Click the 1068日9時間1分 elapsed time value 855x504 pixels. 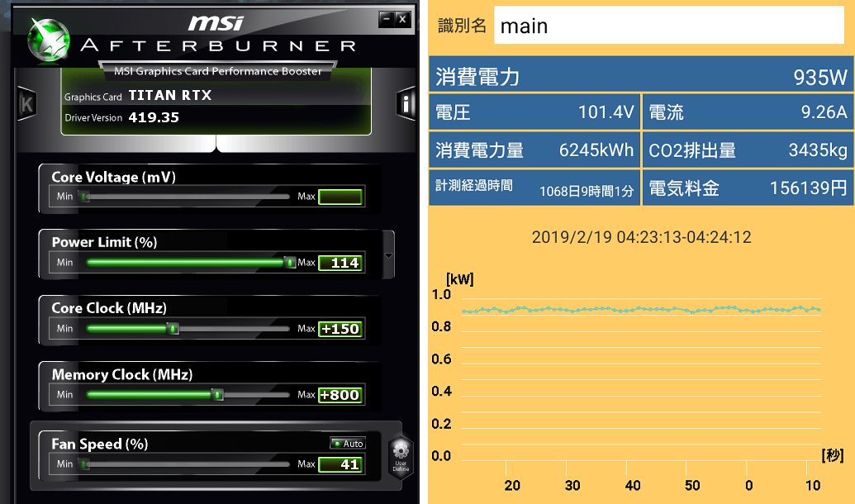[587, 192]
